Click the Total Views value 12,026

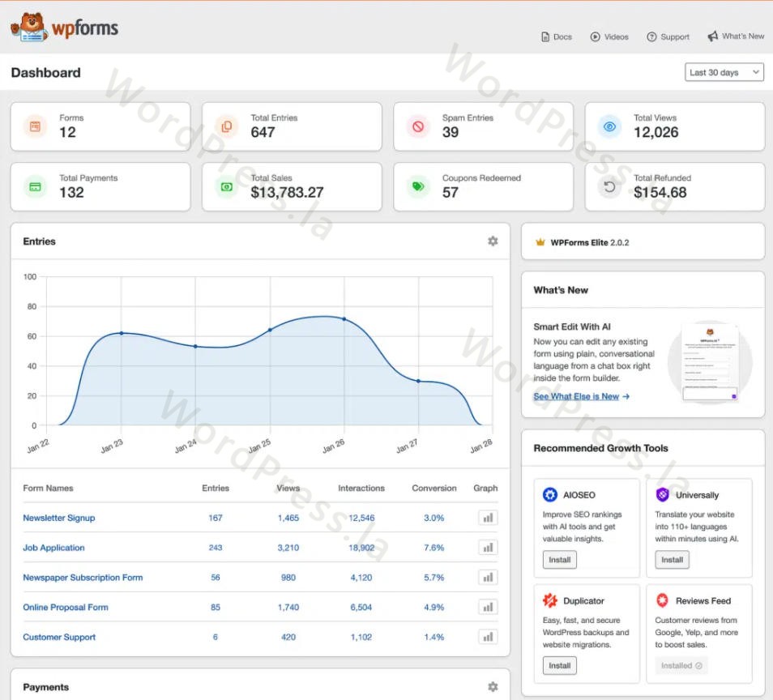[656, 132]
